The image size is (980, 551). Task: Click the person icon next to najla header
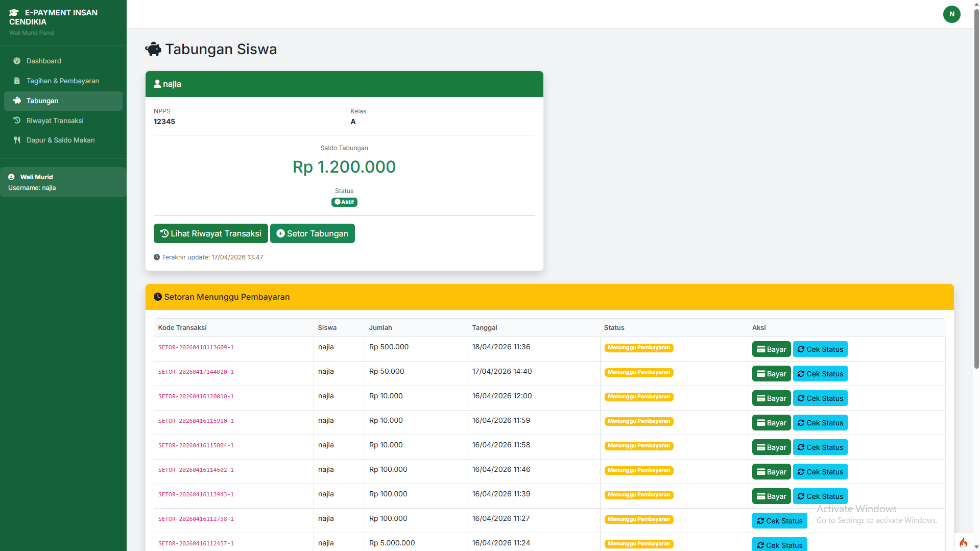point(157,84)
